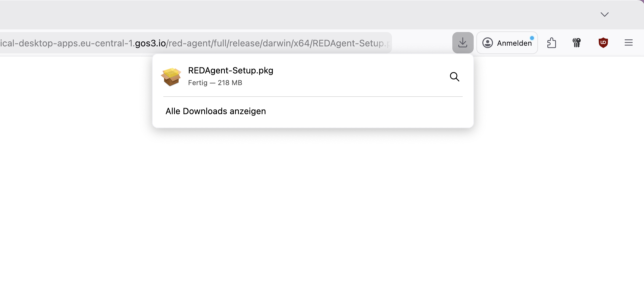Click the keys password manager icon

pyautogui.click(x=577, y=43)
